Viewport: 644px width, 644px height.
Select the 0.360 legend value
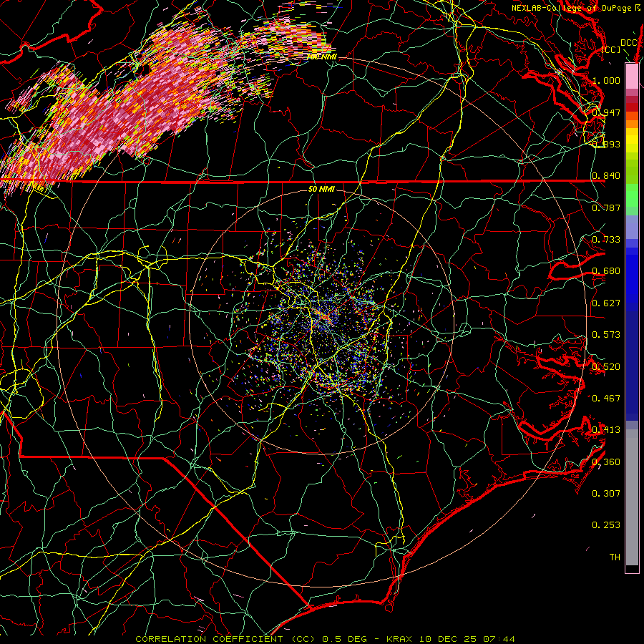[x=606, y=462]
